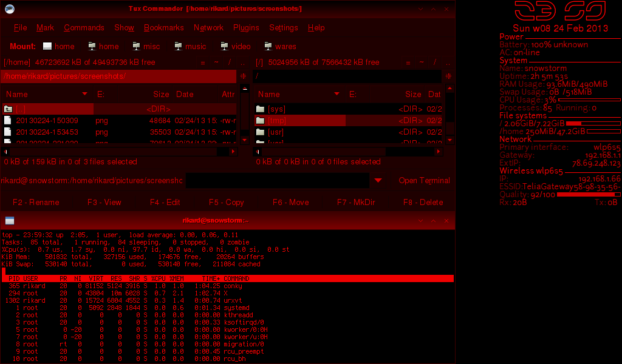This screenshot has width=622, height=364.
Task: Toggle Name sort arrow in the root panel
Action: tap(337, 94)
